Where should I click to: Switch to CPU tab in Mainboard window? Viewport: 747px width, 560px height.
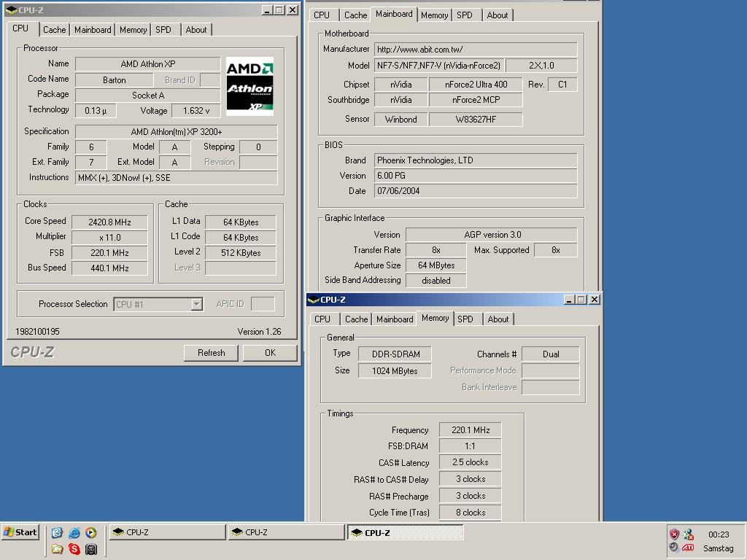coord(322,15)
